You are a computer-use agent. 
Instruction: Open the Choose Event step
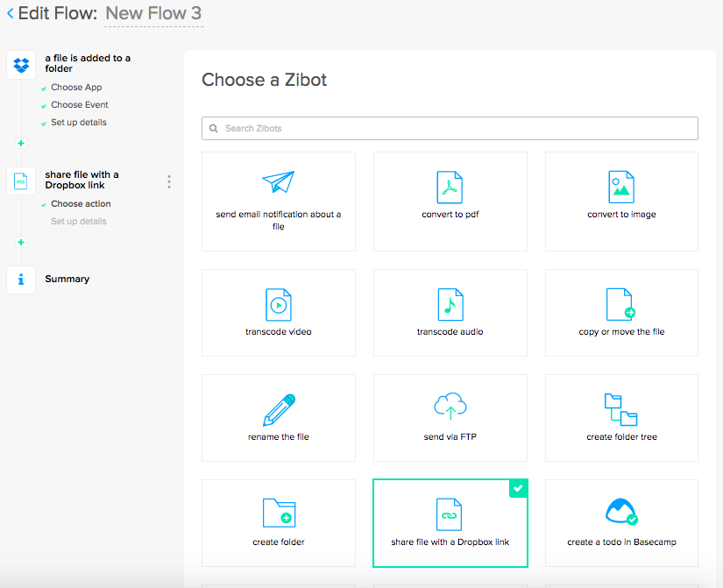coord(79,105)
